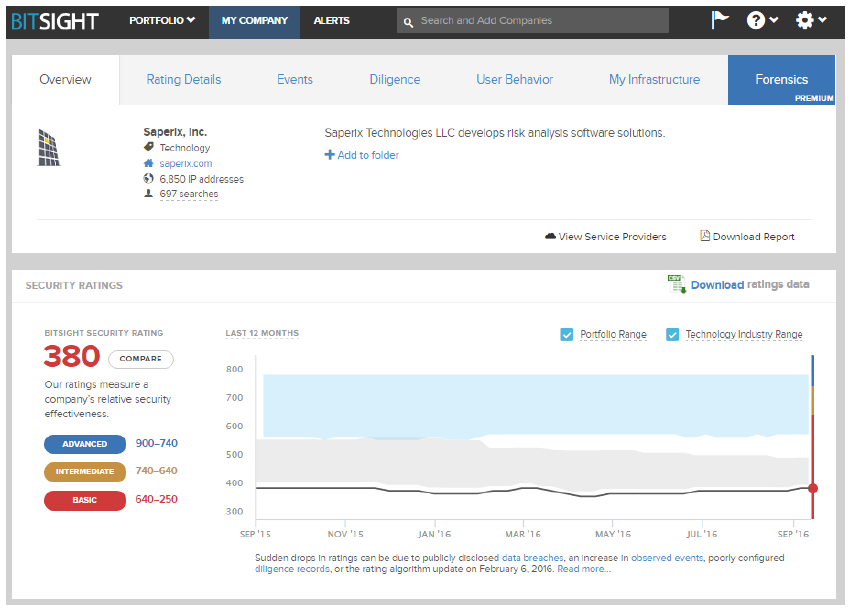Toggle the Portfolio Range checkbox
The width and height of the screenshot is (853, 613).
[x=566, y=334]
